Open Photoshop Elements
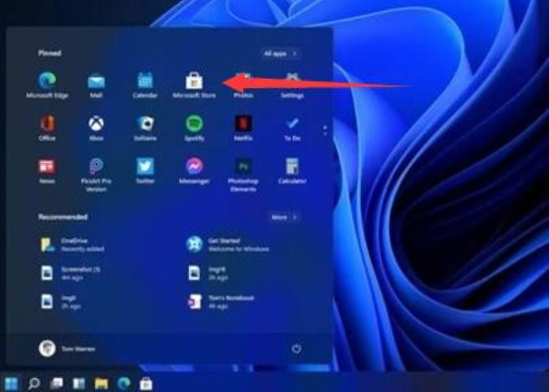 point(244,174)
